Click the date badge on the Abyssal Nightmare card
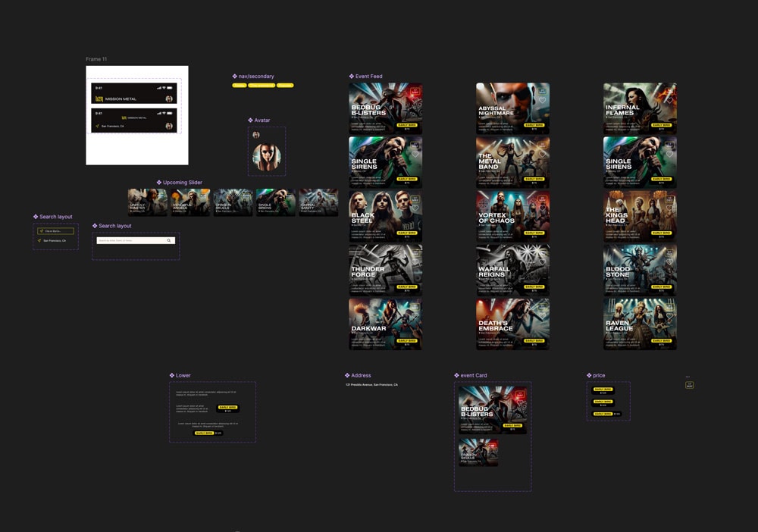The image size is (758, 532). pos(542,91)
